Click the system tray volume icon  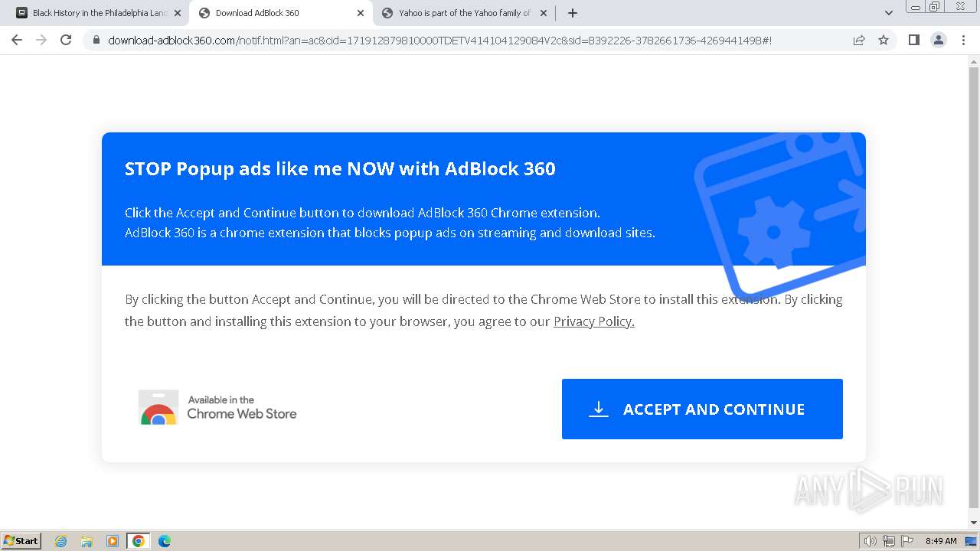[870, 541]
